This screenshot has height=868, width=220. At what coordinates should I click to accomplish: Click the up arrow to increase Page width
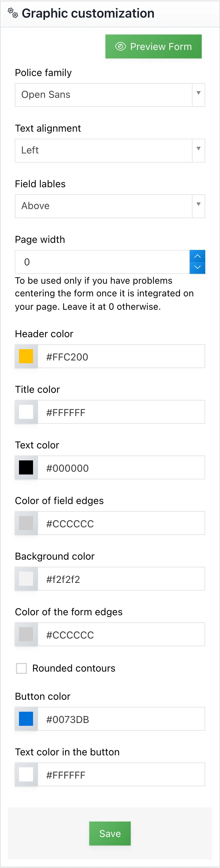point(197,256)
